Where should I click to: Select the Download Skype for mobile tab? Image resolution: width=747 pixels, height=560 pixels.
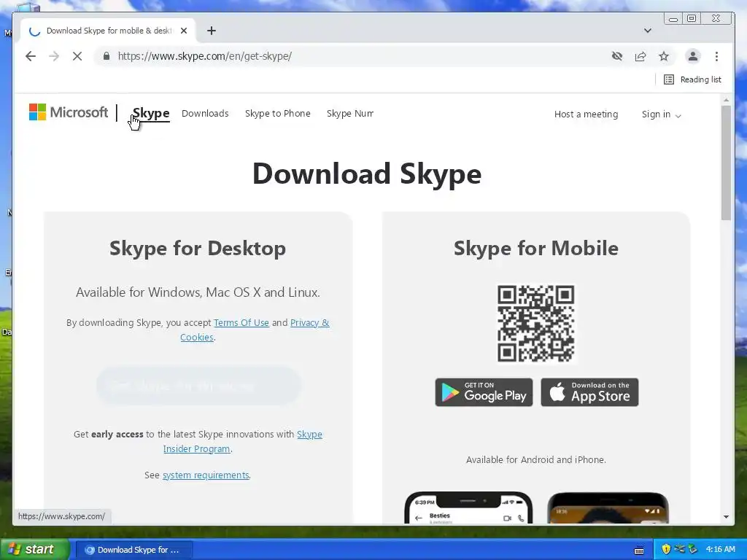coord(108,31)
